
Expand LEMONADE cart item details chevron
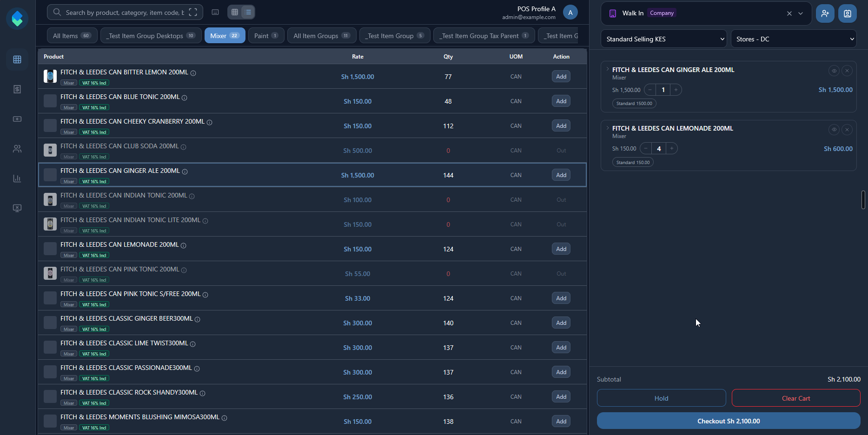tap(608, 128)
